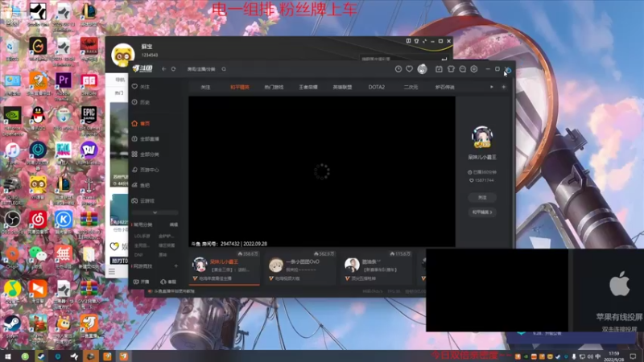Screen dimensions: 644x362
Task: Follow streamer with 关注 button on right
Action: (x=482, y=197)
